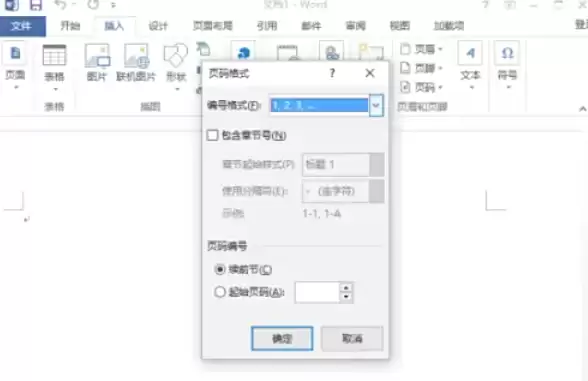The height and width of the screenshot is (381, 588).
Task: Confirm with the 确定 button
Action: pos(282,338)
